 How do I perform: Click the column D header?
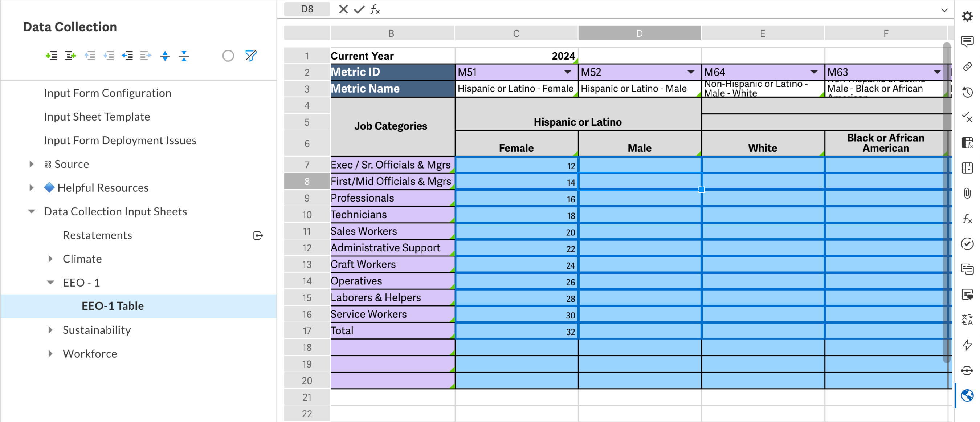[x=639, y=33]
